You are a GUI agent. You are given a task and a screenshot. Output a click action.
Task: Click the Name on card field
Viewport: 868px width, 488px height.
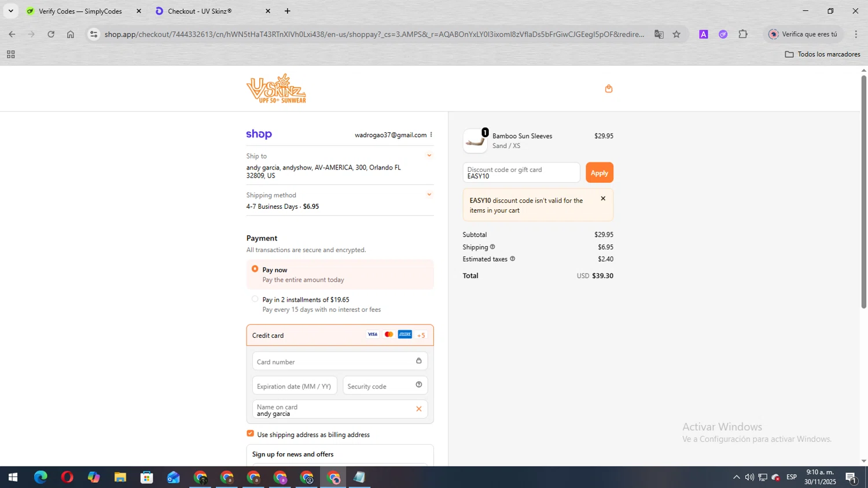pos(340,409)
